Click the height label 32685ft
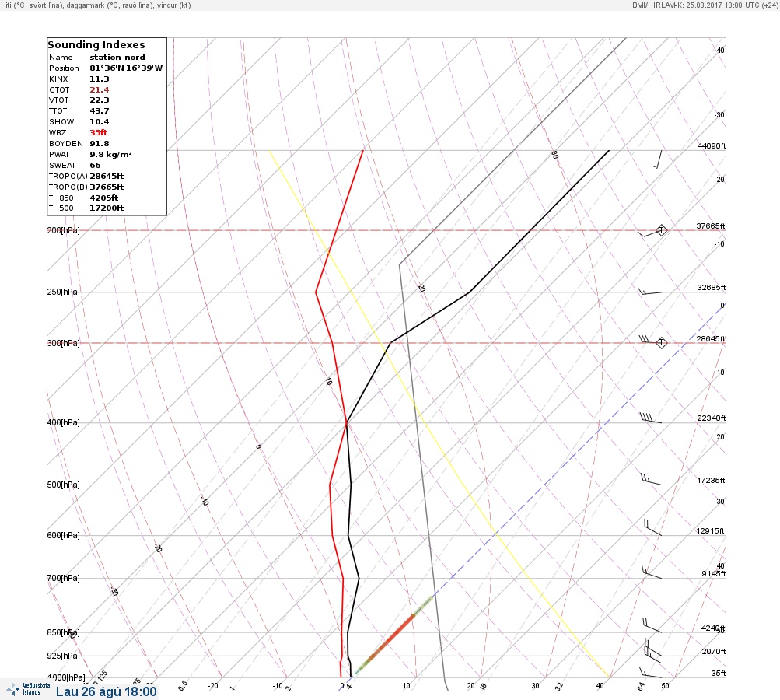The width and height of the screenshot is (780, 700). pos(712,288)
